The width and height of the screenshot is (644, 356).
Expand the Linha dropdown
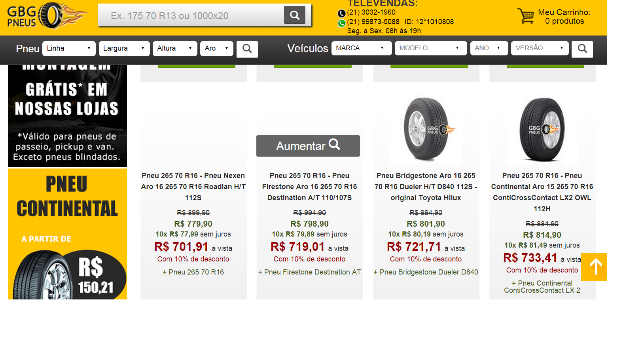tap(69, 48)
